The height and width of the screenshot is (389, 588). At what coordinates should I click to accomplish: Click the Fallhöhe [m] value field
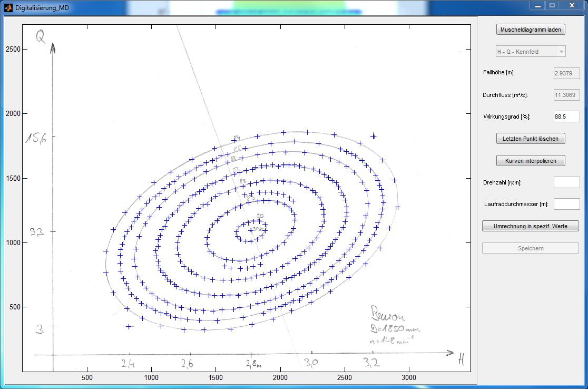[x=566, y=73]
